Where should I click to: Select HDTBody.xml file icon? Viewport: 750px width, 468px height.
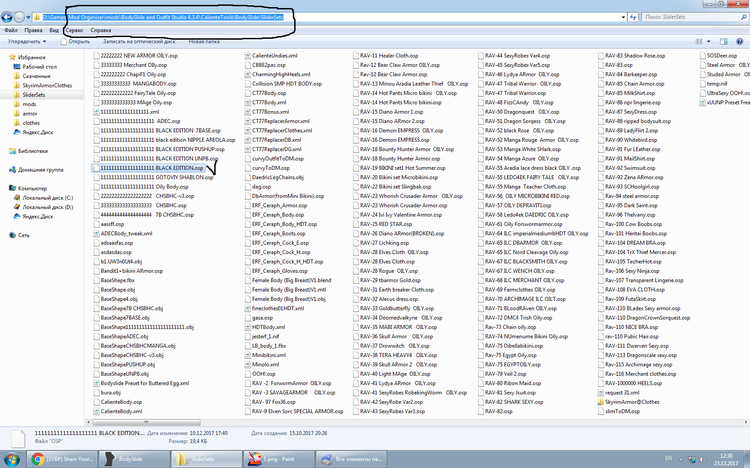click(248, 327)
